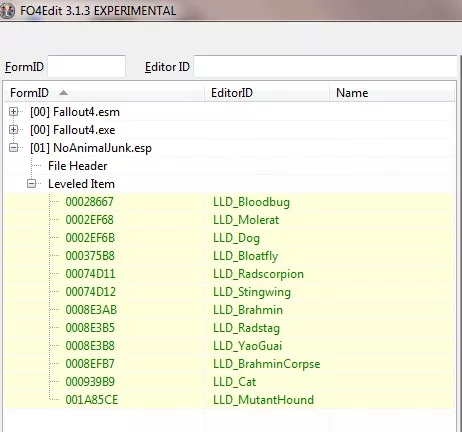The image size is (462, 432).
Task: Click inside the FormID search field
Action: (87, 67)
